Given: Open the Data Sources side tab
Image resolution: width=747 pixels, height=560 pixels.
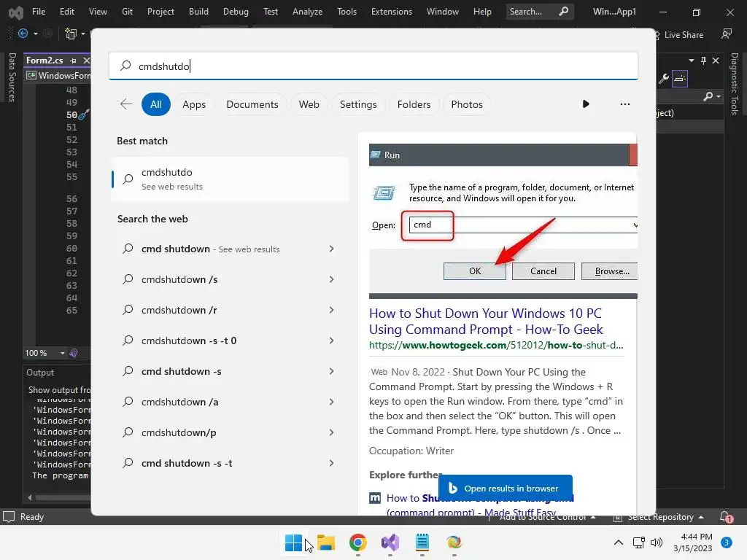Looking at the screenshot, I should (12, 77).
